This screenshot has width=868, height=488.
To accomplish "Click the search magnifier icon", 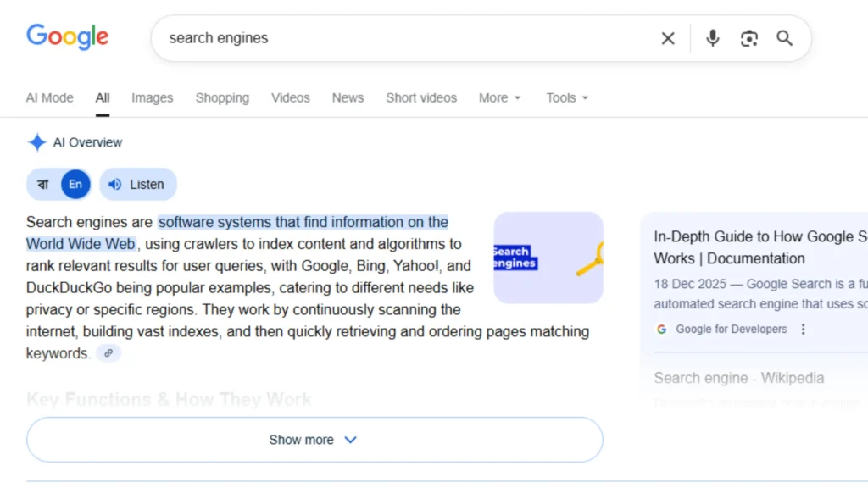I will click(x=784, y=38).
